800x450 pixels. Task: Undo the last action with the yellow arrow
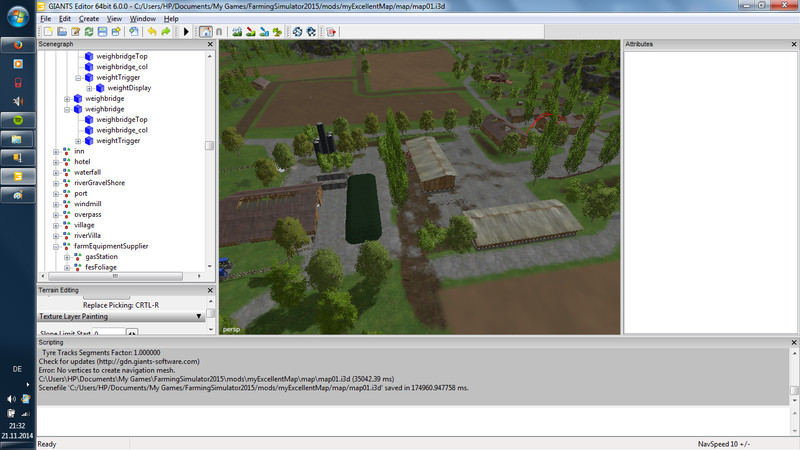click(152, 32)
